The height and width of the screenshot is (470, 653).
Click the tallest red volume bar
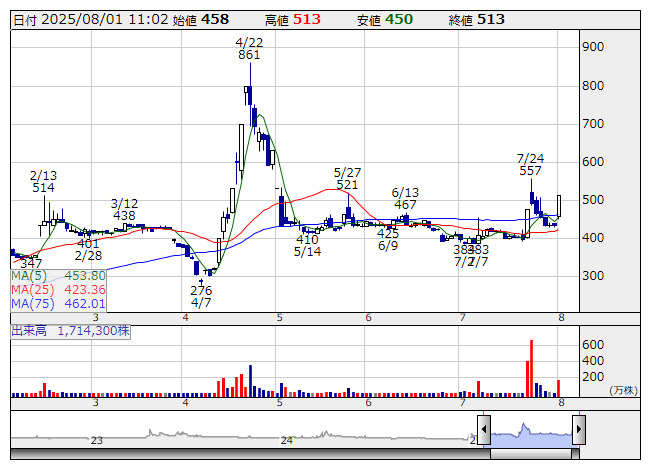coord(531,369)
